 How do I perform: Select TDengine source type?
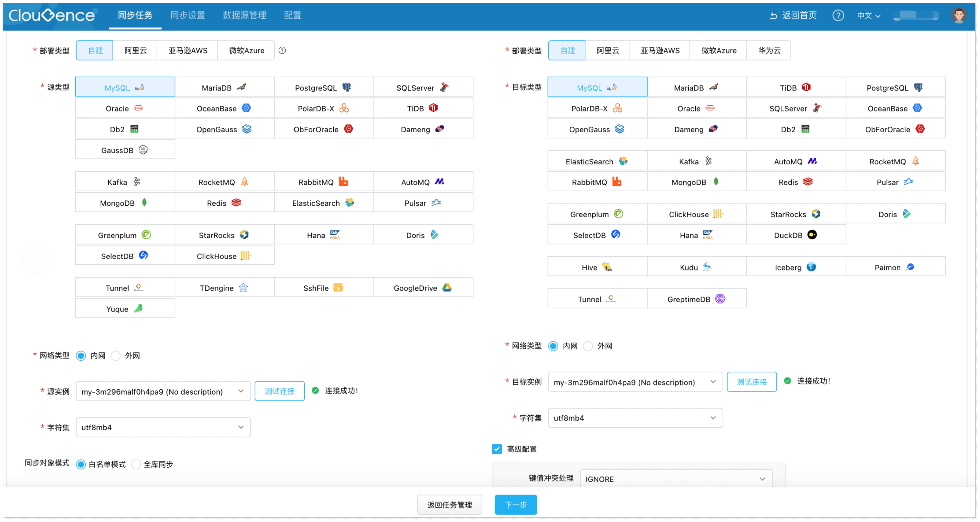[x=225, y=287]
